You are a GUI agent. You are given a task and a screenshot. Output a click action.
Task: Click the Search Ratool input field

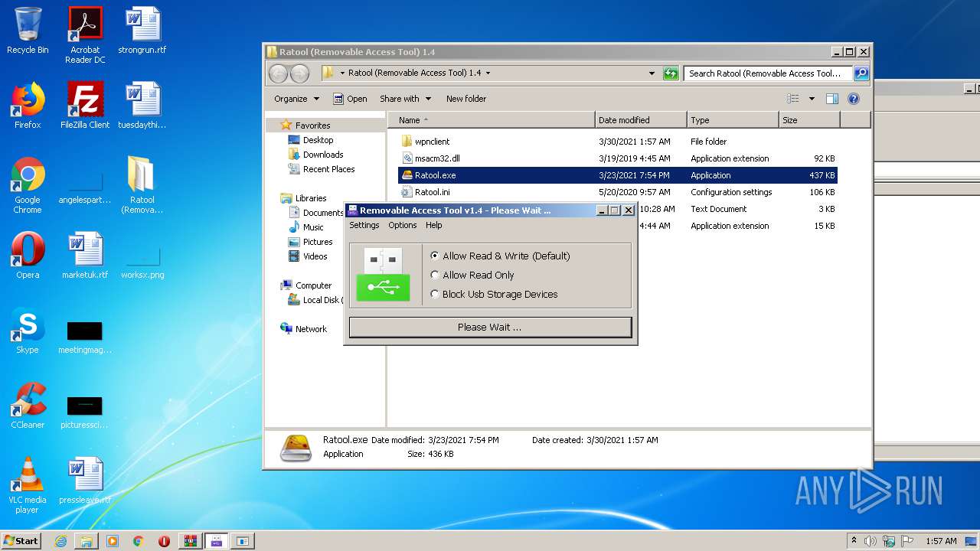(769, 73)
